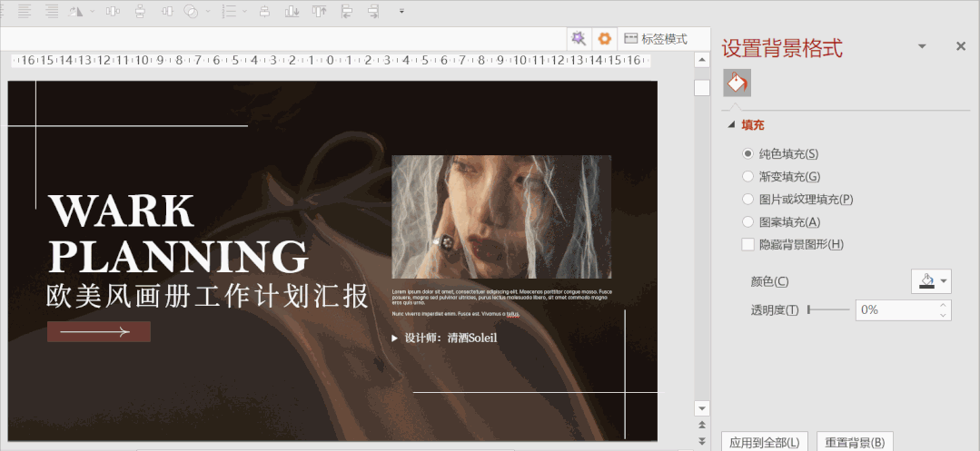Click the vertical scrollbar down arrow
The image size is (980, 451).
702,408
